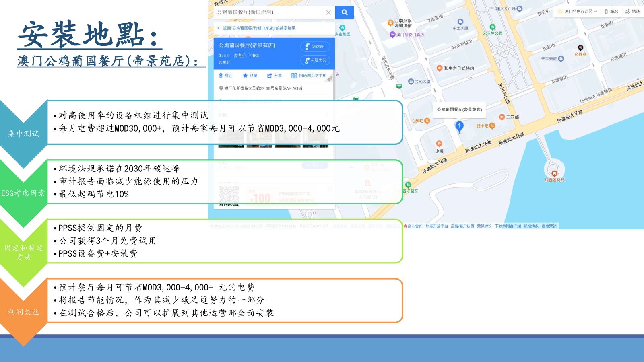644x362 pixels.
Task: Toggle the 地铁 subway layer
Action: pos(632,12)
